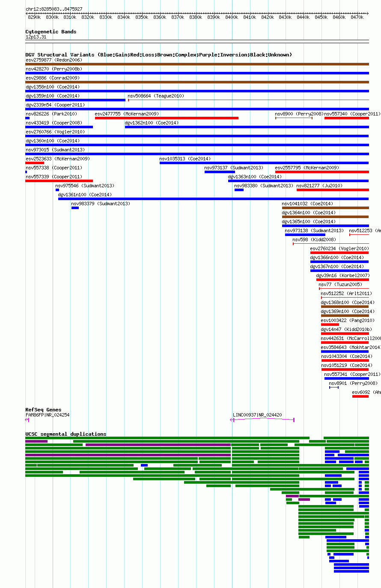Click the 8400k ruler position

(x=232, y=17)
